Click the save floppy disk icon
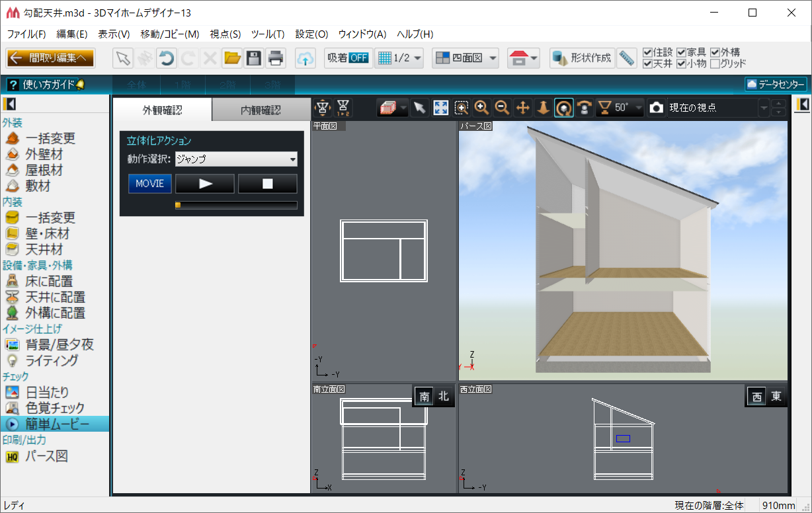The image size is (812, 513). pyautogui.click(x=253, y=58)
